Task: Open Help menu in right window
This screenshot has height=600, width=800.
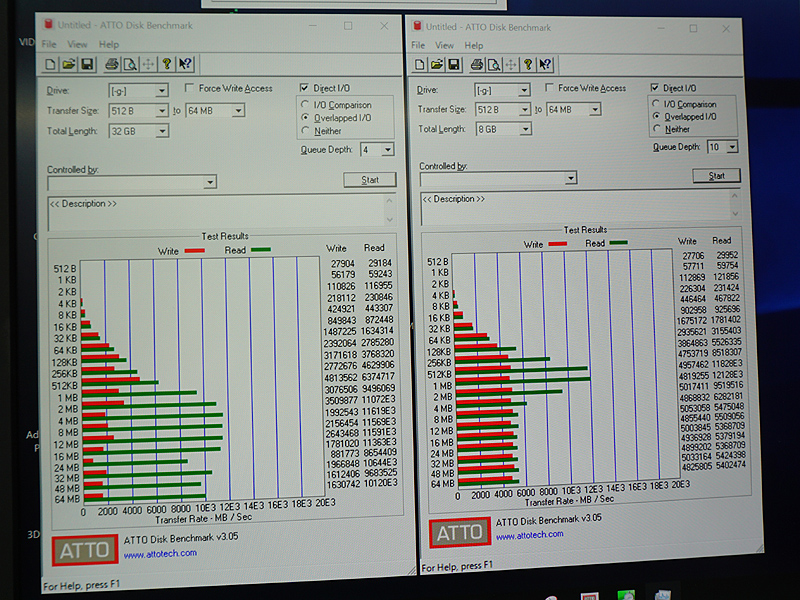Action: click(473, 45)
